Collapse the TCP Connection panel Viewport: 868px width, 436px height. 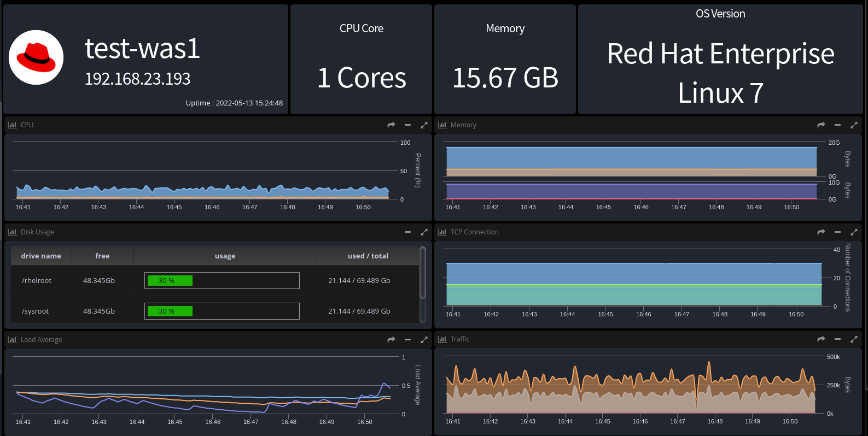click(x=837, y=232)
